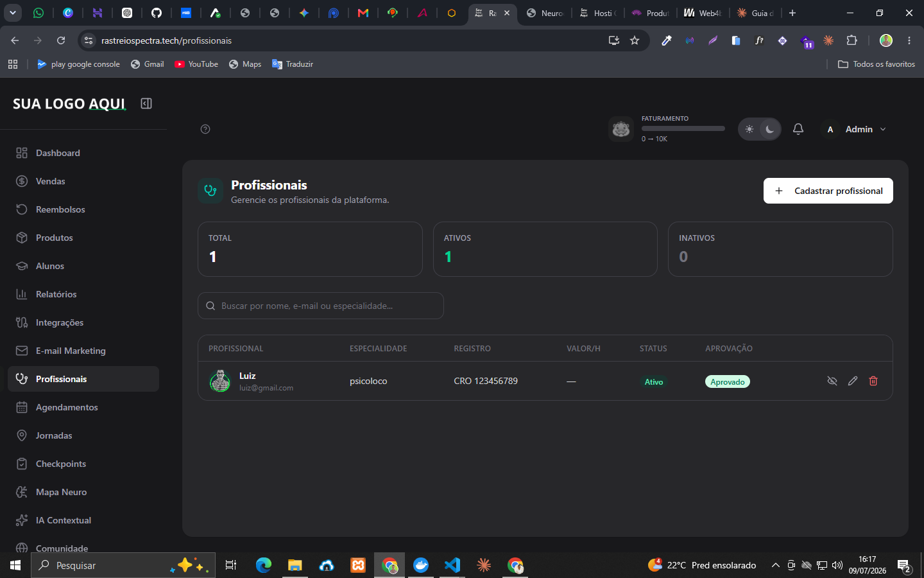Viewport: 924px width, 578px height.
Task: Bookmark this page with the star icon
Action: pyautogui.click(x=635, y=40)
